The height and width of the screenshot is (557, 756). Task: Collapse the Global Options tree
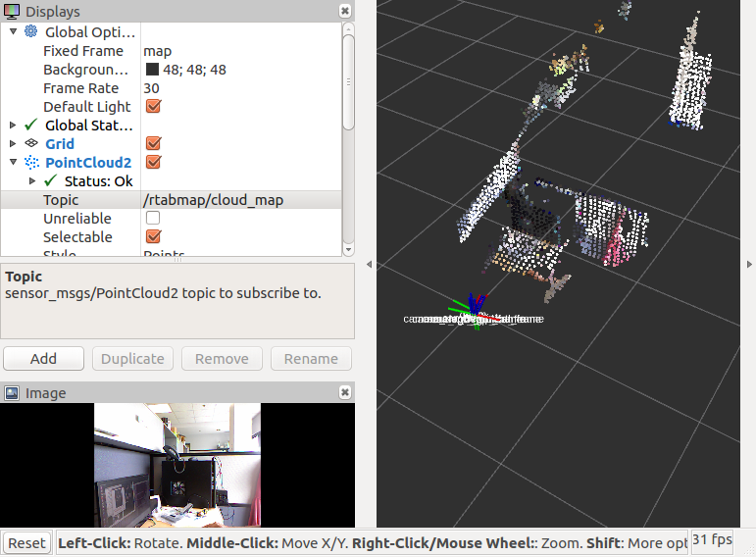tap(13, 31)
